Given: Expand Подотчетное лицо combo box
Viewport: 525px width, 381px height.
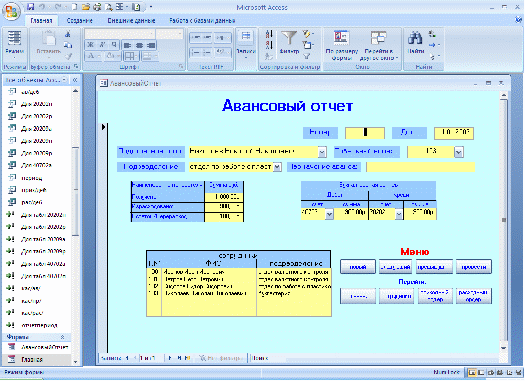Looking at the screenshot, I should coord(322,152).
